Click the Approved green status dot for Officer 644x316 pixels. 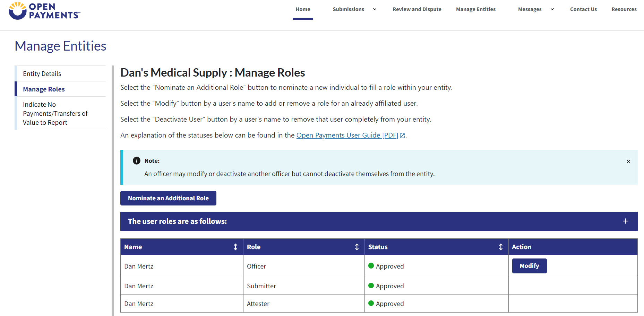(x=371, y=266)
